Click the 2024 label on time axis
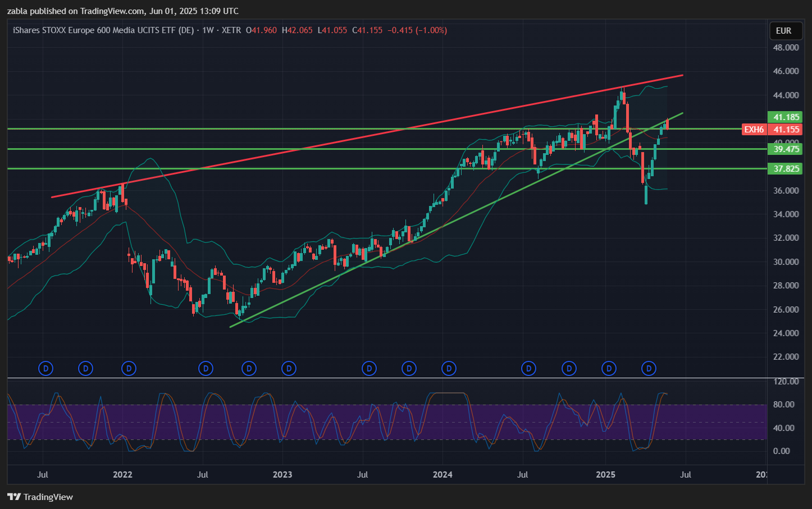Viewport: 812px width, 509px height. [x=443, y=475]
